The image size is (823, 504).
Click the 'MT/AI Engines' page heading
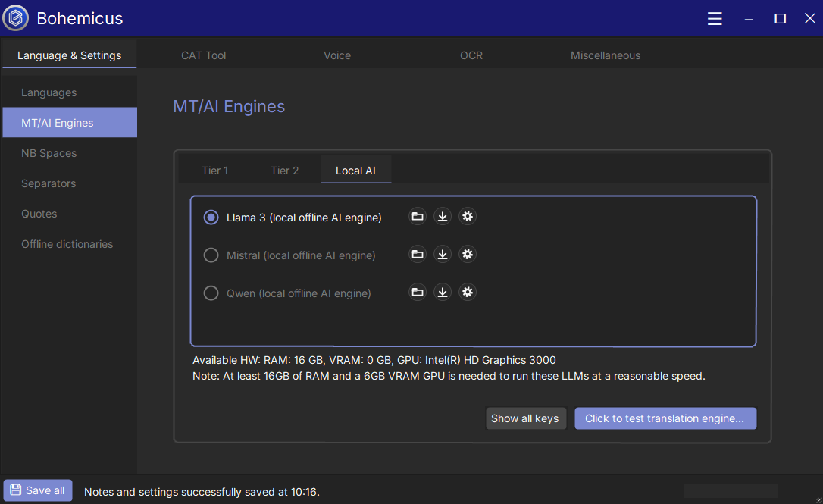(x=229, y=107)
